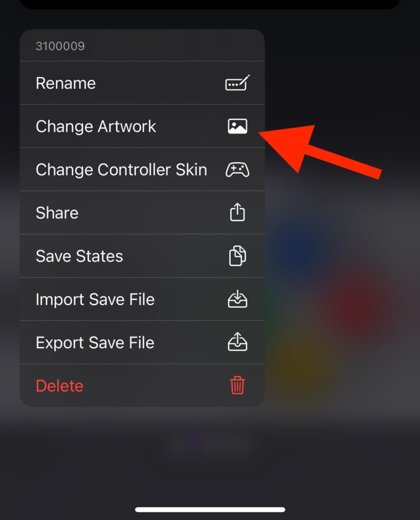The height and width of the screenshot is (520, 420).
Task: Tap the game controller skin icon
Action: tap(237, 170)
